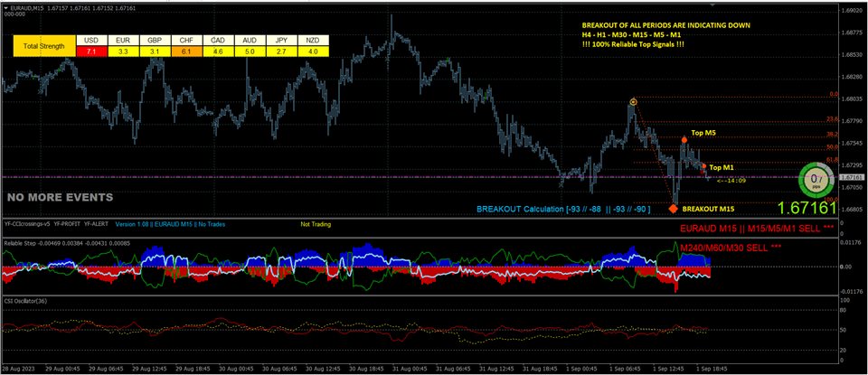
Task: Click the 'M240/M60/M30 SELL' signal text
Action: point(731,248)
